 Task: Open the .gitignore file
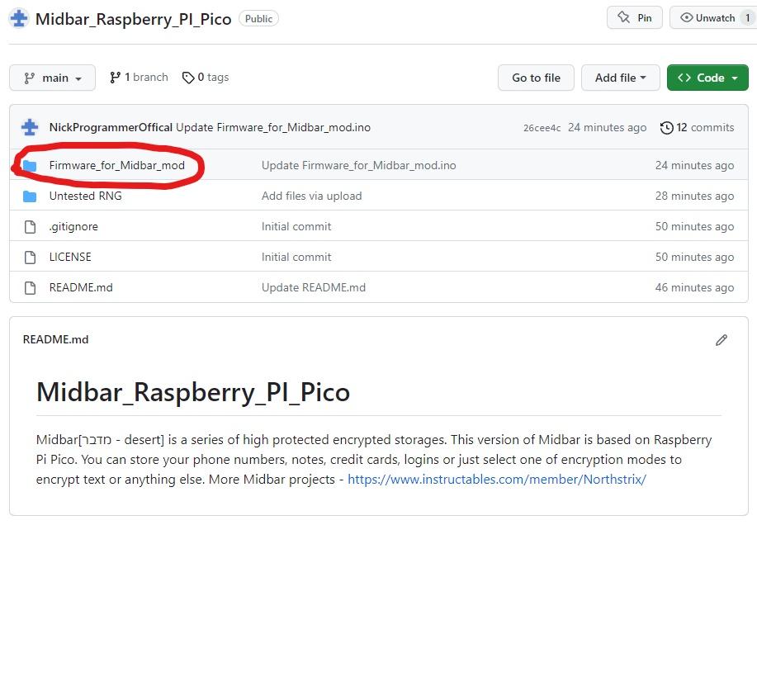tap(73, 226)
